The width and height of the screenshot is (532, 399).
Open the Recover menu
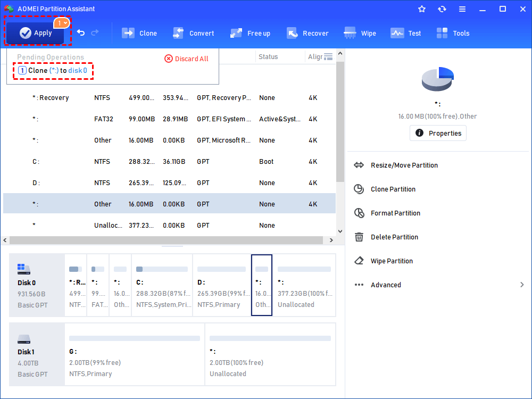[307, 33]
